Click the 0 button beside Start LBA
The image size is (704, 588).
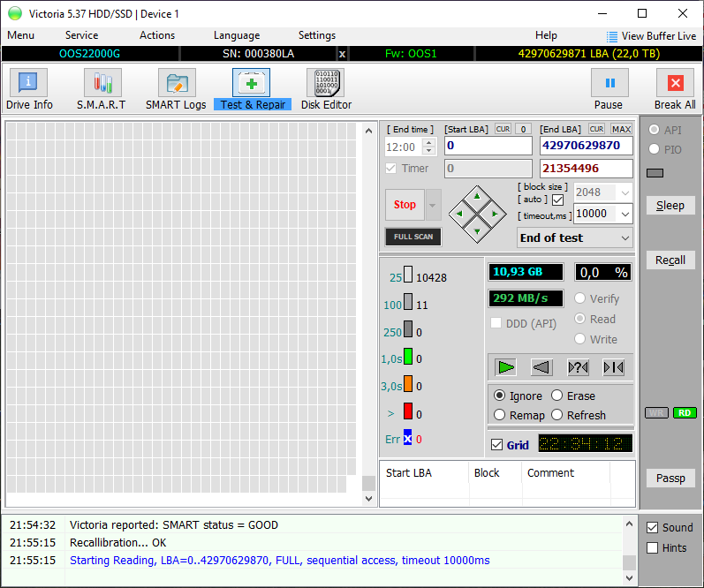click(x=523, y=129)
